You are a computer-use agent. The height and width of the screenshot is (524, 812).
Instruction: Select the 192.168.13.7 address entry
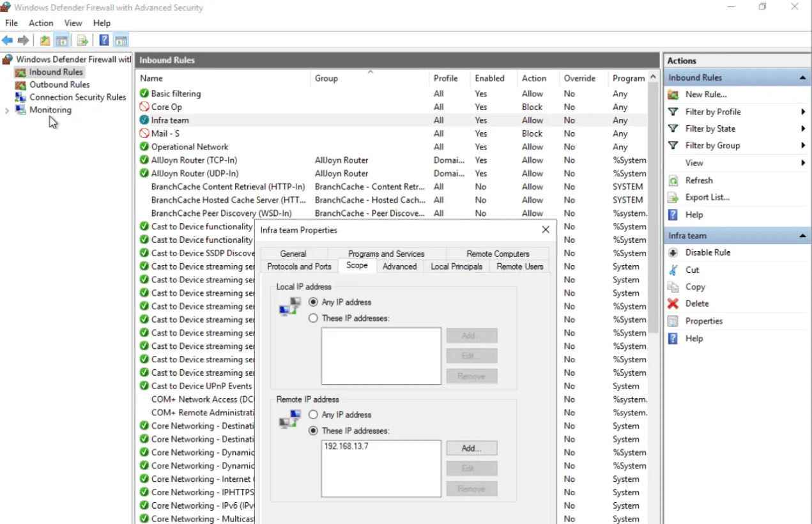(346, 446)
